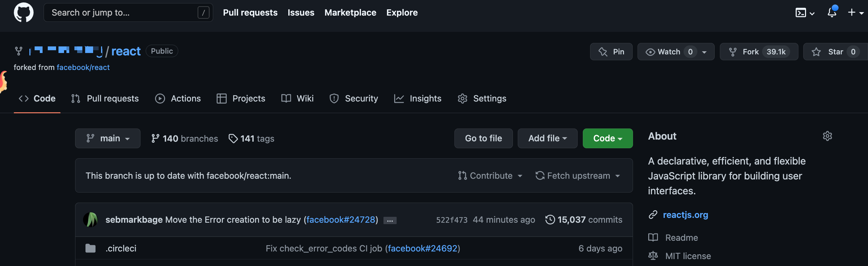This screenshot has width=868, height=266.
Task: Switch to the repository Pull requests tab
Action: pyautogui.click(x=105, y=98)
